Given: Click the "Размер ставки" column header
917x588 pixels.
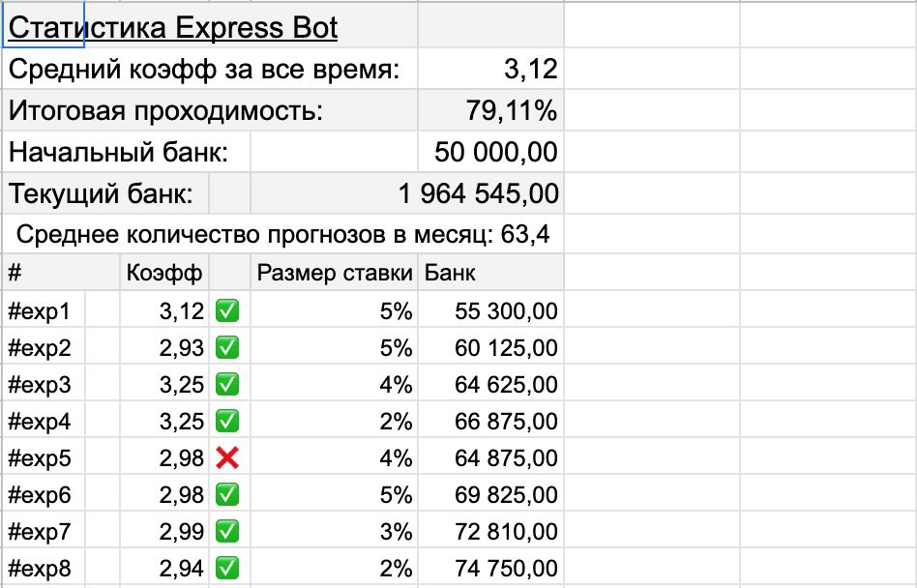Looking at the screenshot, I should point(335,274).
